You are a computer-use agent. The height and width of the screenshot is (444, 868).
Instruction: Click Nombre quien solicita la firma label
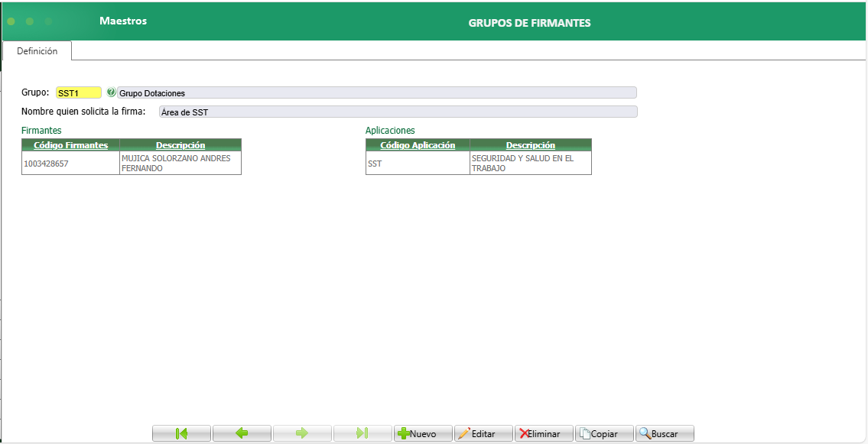(83, 111)
